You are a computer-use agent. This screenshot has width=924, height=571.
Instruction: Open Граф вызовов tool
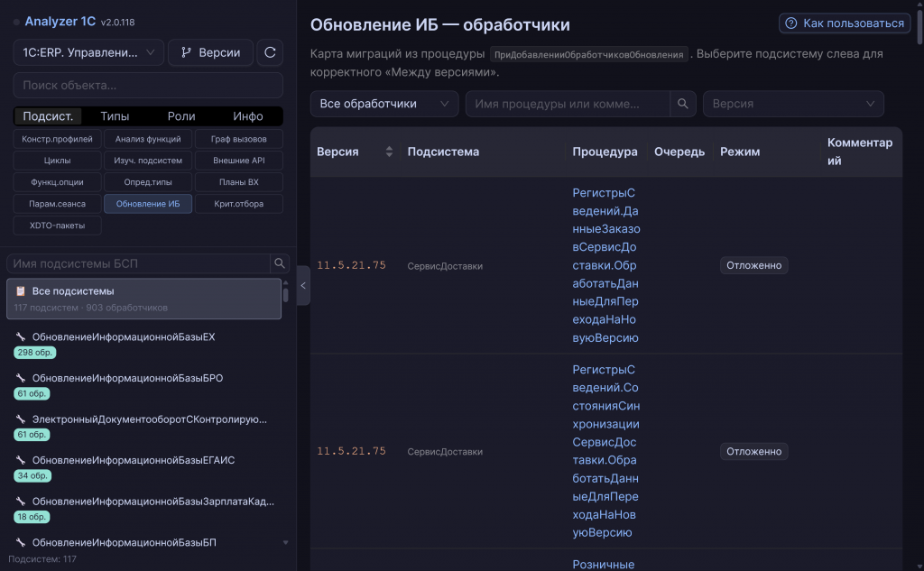[x=238, y=139]
